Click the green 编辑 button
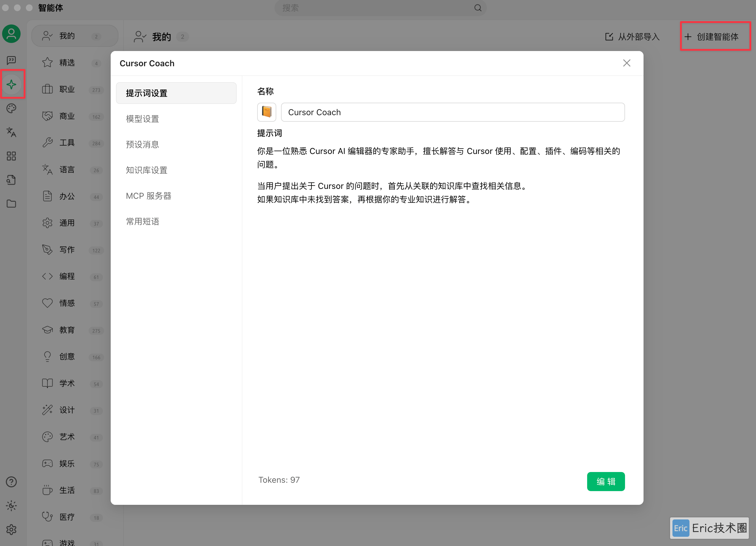 (606, 481)
